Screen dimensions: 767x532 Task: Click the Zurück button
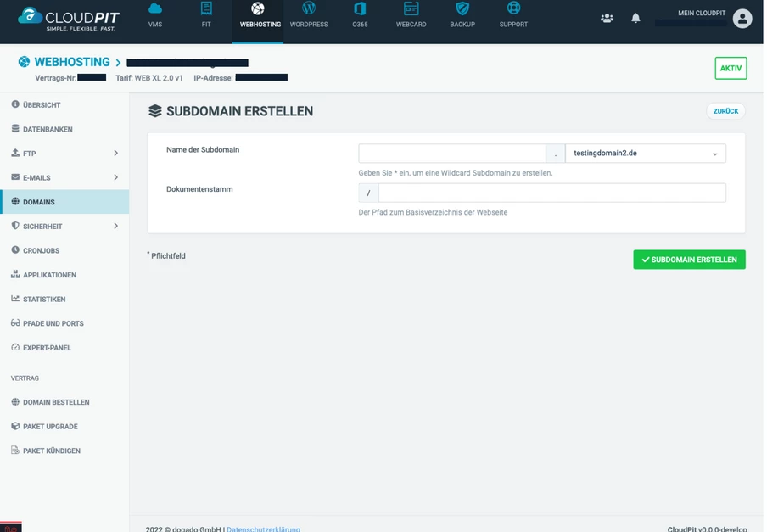coord(725,111)
